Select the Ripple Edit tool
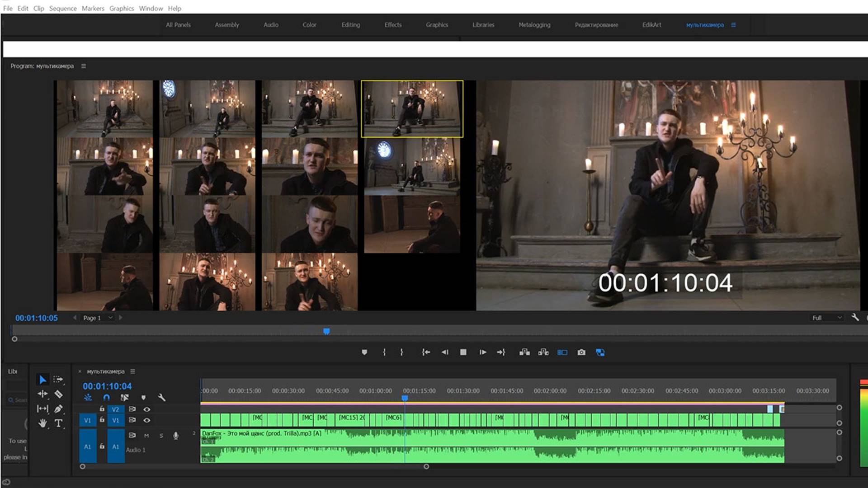This screenshot has width=868, height=488. click(42, 394)
